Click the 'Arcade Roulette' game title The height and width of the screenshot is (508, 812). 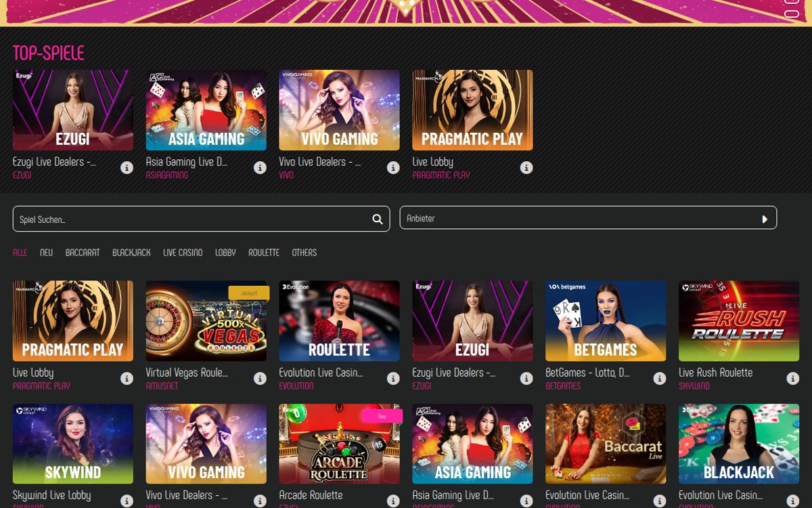311,495
